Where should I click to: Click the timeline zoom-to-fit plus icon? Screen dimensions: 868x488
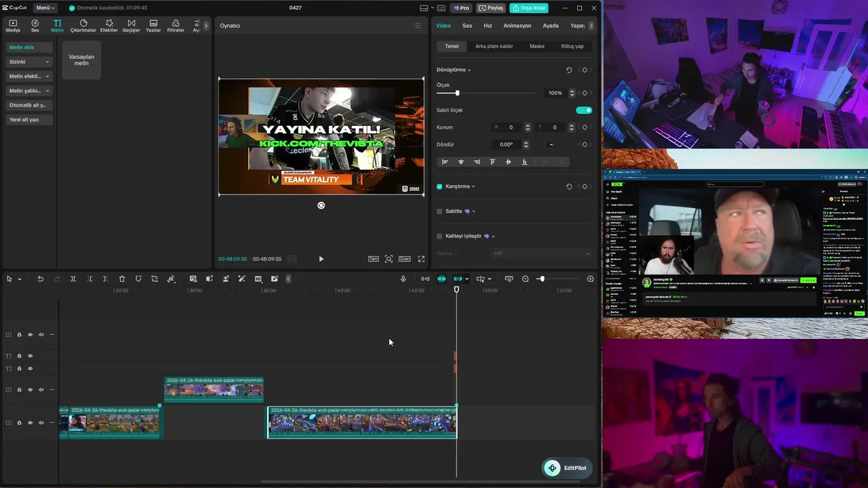pos(590,279)
